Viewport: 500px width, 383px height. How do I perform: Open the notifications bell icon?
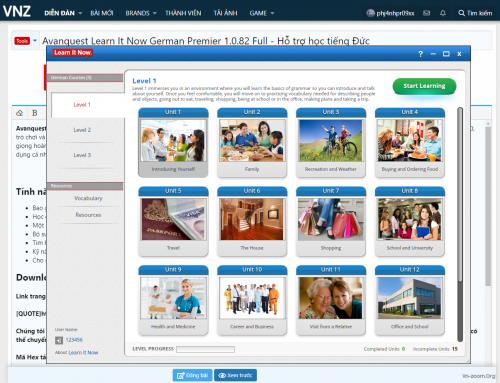pyautogui.click(x=443, y=13)
